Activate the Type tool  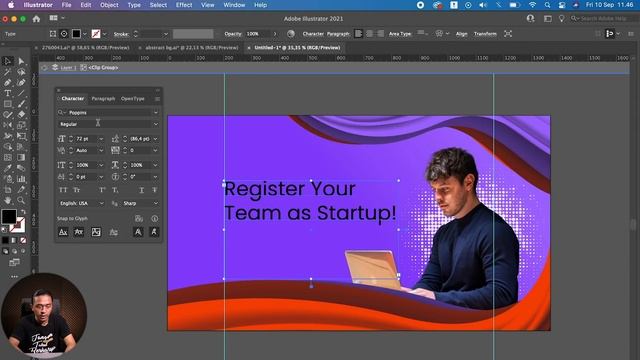coord(7,93)
